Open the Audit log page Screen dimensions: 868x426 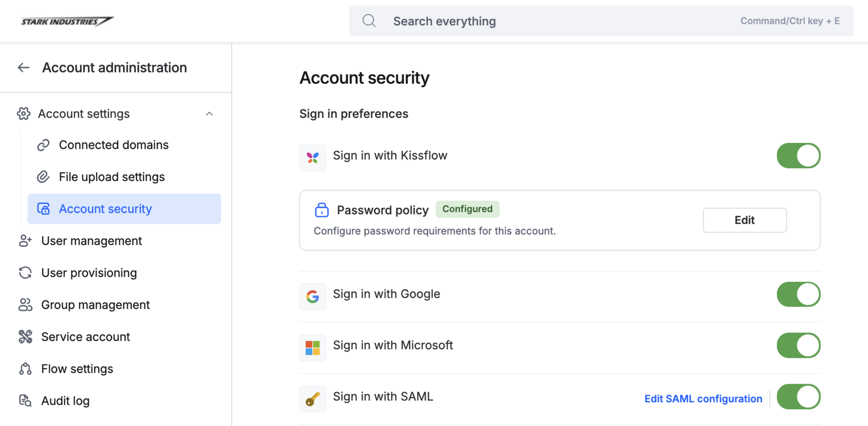click(x=65, y=401)
